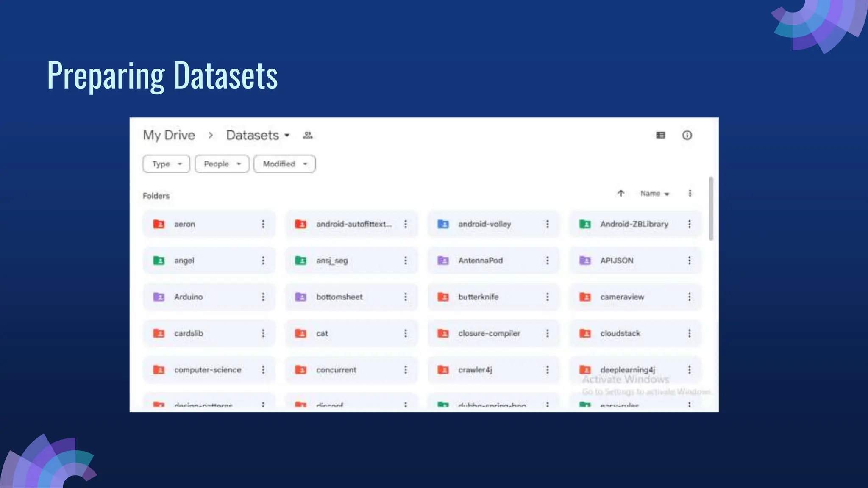
Task: Expand the People filter dropdown
Action: 222,164
